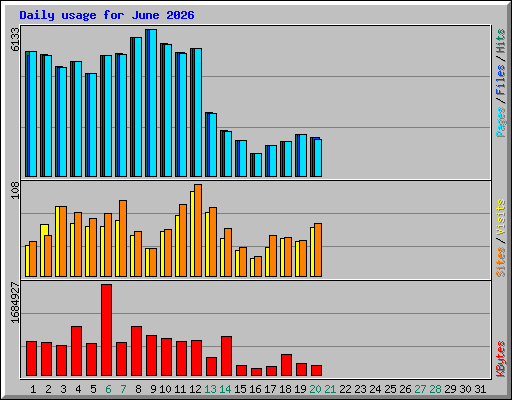Click the shortest red KBytes bar for day 16
The height and width of the screenshot is (400, 512).
click(257, 372)
